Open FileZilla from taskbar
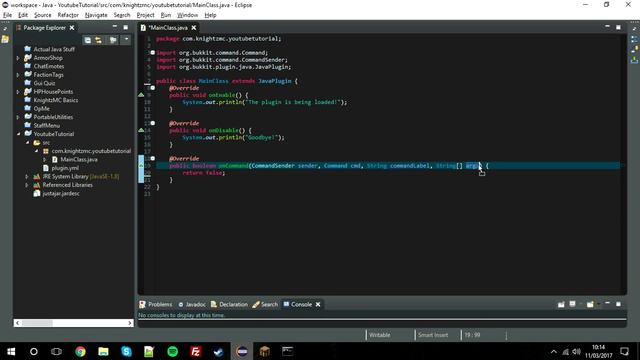The height and width of the screenshot is (360, 640). pos(196,351)
